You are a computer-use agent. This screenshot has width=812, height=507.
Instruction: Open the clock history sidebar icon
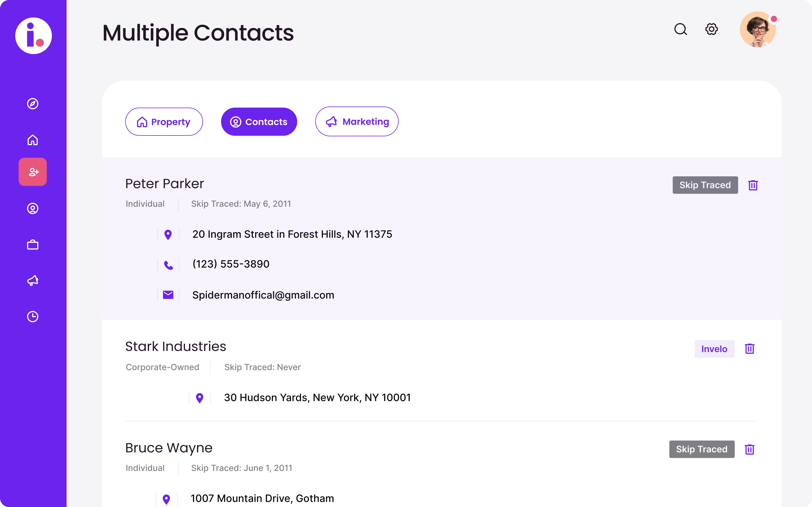(33, 317)
